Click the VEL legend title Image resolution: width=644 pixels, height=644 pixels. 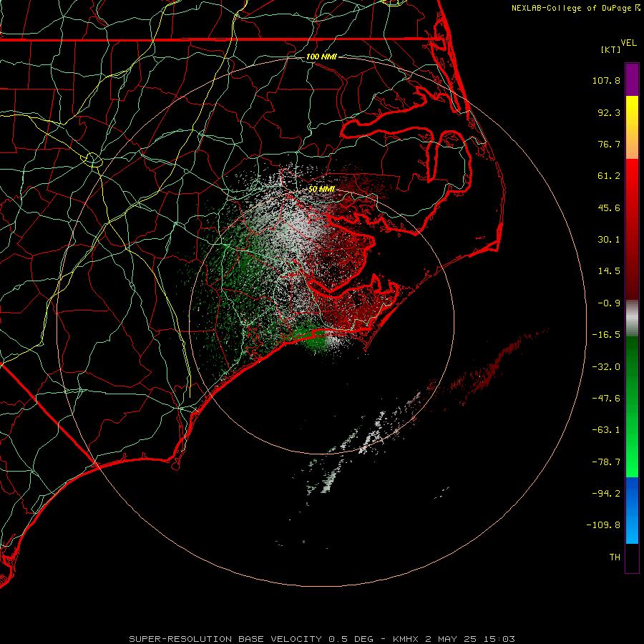click(628, 43)
